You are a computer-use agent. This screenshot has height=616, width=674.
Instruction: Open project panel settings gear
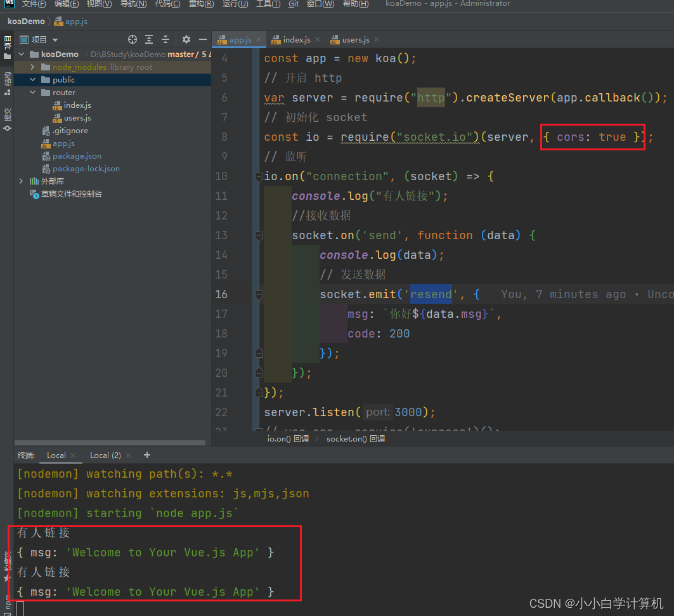[x=186, y=39]
